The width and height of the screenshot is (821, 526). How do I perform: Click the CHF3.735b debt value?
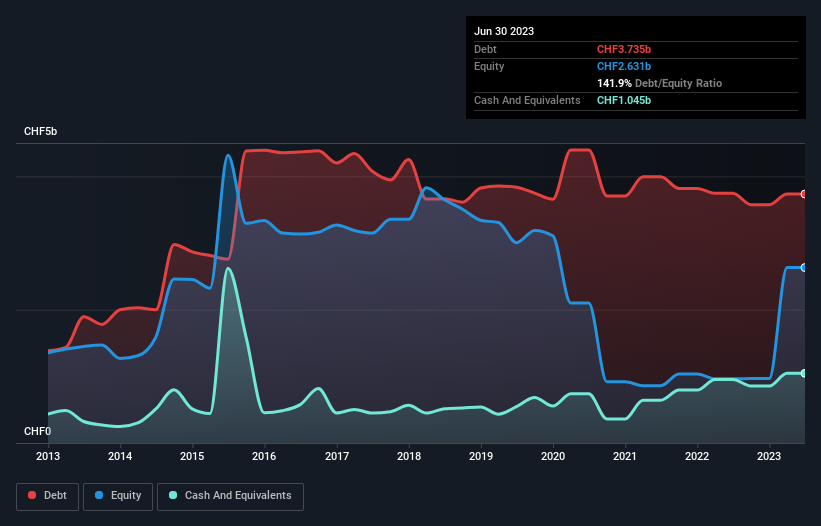pyautogui.click(x=624, y=49)
